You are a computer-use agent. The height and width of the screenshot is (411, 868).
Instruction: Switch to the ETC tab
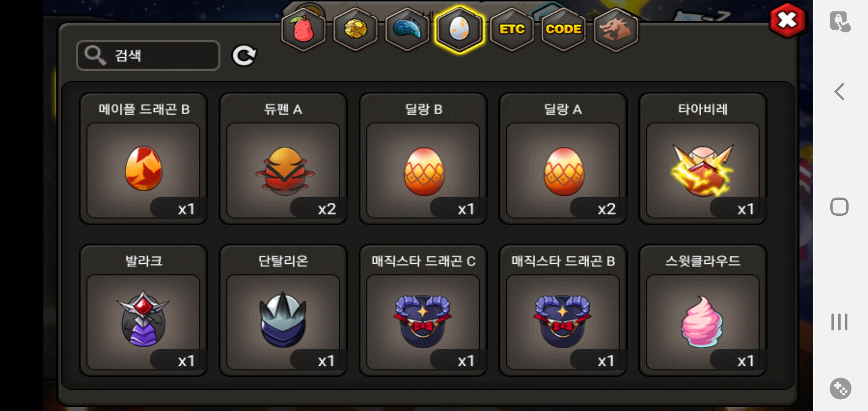click(x=512, y=29)
